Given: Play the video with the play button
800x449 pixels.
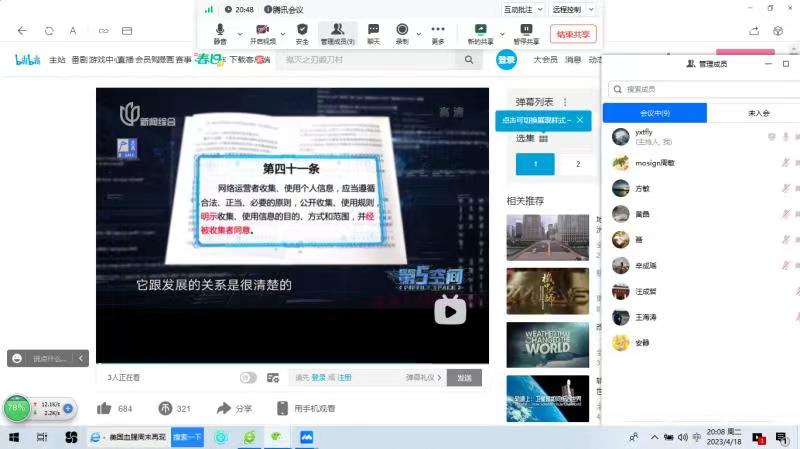Looking at the screenshot, I should (x=450, y=312).
